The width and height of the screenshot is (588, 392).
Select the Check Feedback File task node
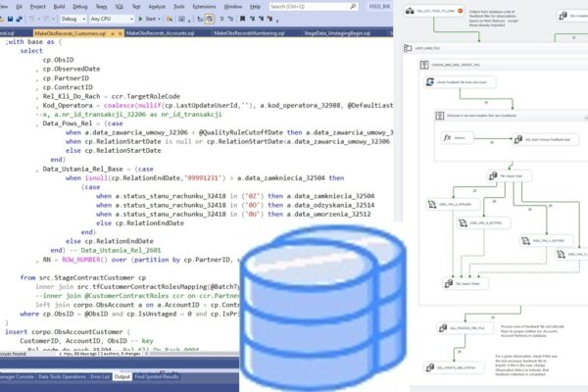coord(460,81)
